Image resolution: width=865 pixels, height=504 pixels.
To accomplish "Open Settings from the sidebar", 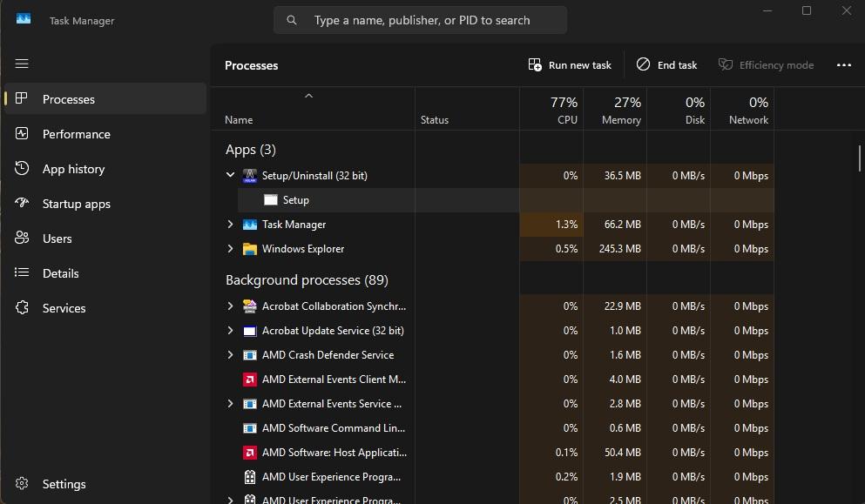I will pos(105,484).
